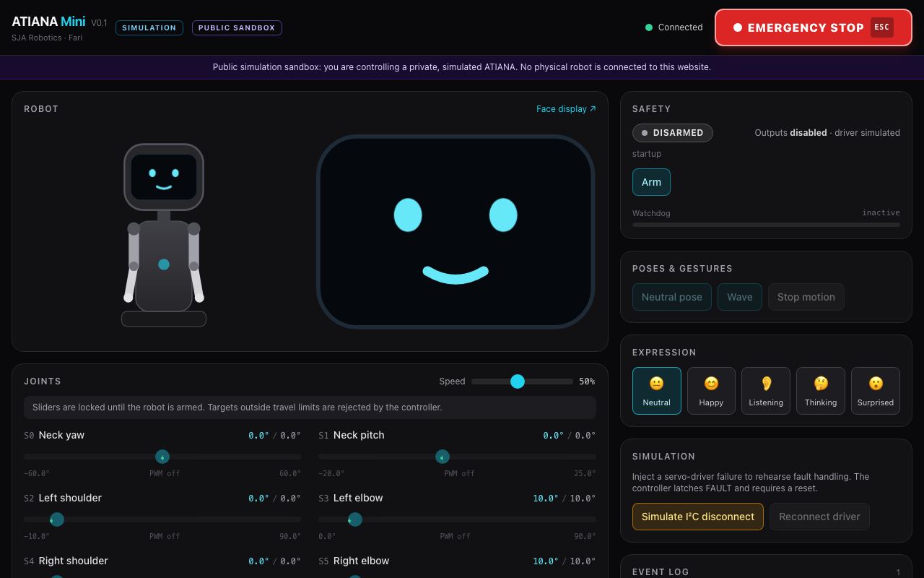
Task: Click the Neck yaw slider thumb
Action: click(162, 457)
